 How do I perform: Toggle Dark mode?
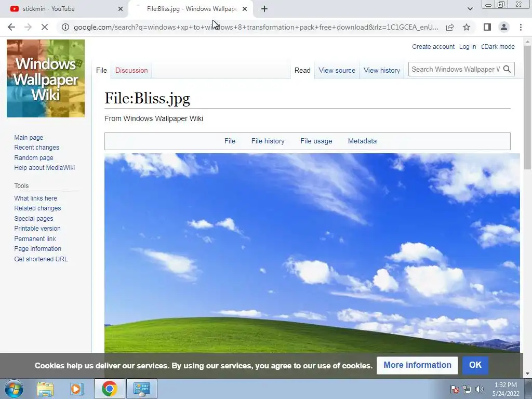point(498,46)
